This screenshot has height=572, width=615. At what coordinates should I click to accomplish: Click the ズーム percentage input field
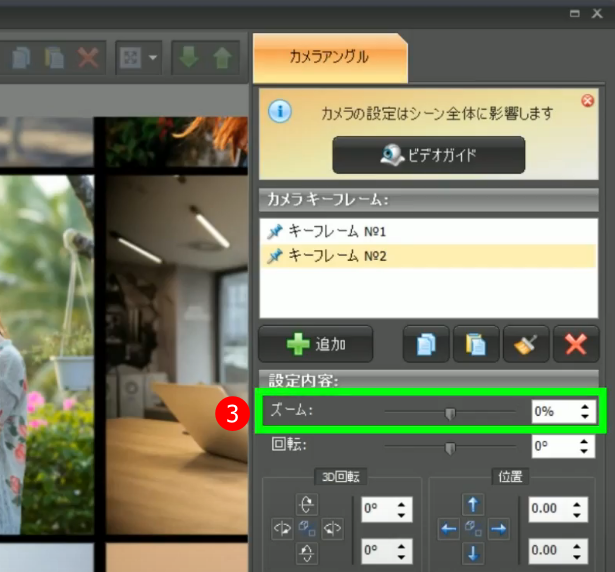[555, 412]
